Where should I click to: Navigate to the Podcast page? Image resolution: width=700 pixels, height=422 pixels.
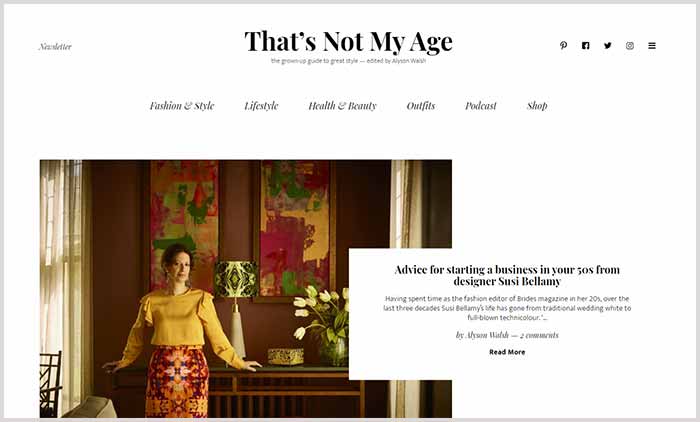click(481, 106)
